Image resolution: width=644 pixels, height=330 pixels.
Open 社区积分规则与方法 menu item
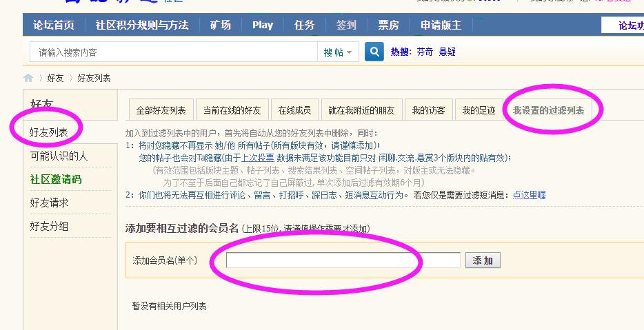coord(142,25)
